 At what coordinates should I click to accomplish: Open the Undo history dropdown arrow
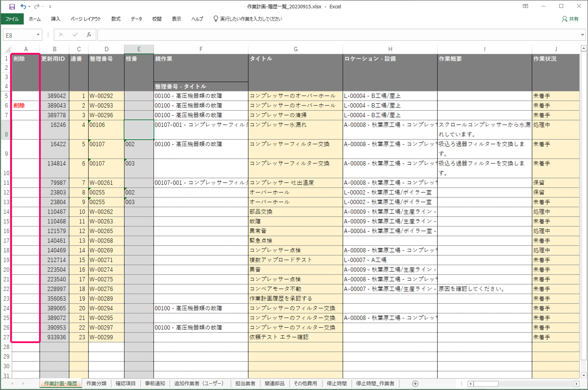[x=29, y=6]
